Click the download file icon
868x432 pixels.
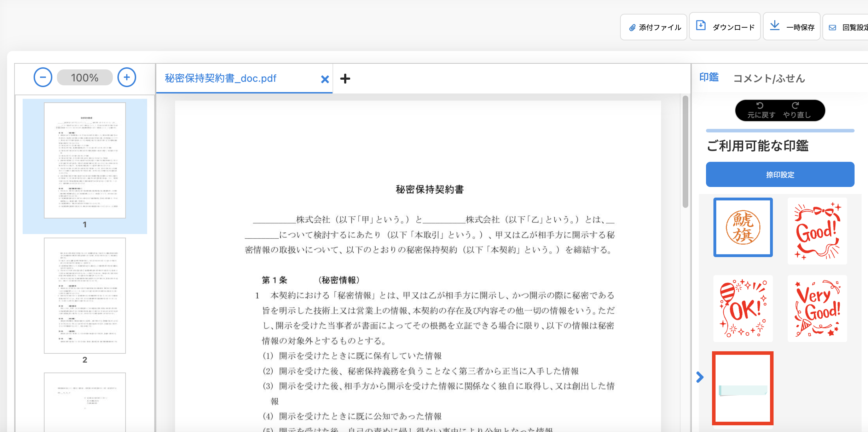pyautogui.click(x=701, y=25)
